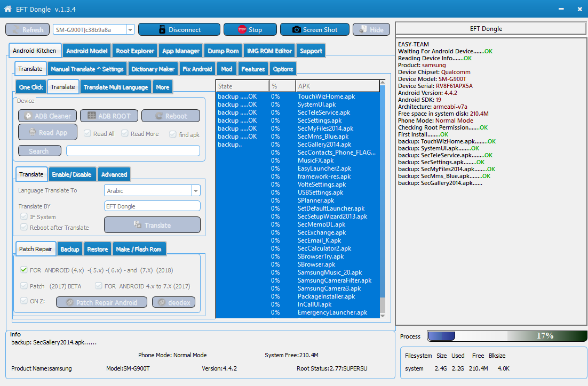Click the Patch Repair Android button
The width and height of the screenshot is (588, 386).
tap(101, 302)
